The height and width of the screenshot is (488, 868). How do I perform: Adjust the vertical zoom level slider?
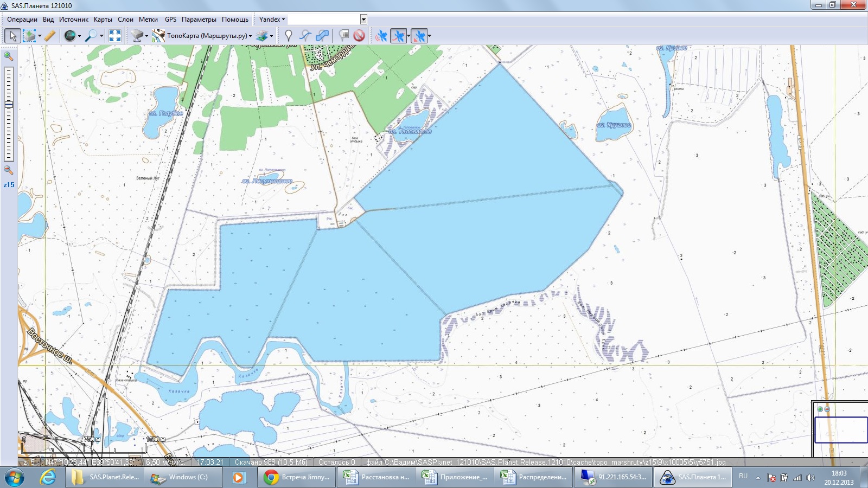[x=9, y=105]
